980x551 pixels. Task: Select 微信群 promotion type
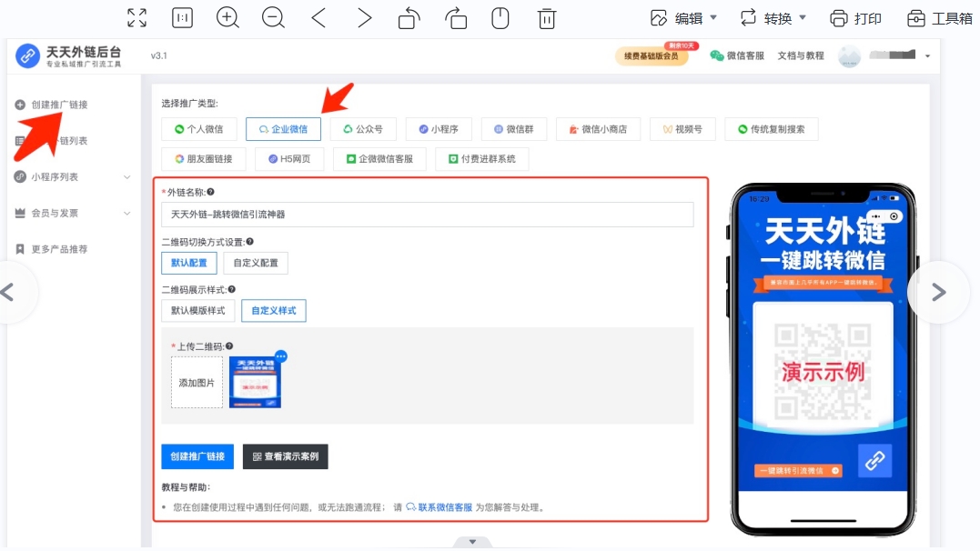click(x=514, y=129)
